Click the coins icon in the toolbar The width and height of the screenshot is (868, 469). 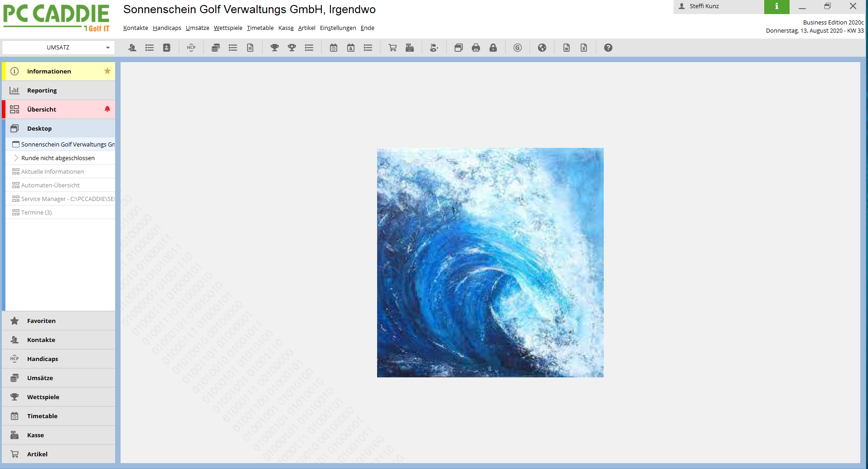[x=216, y=48]
